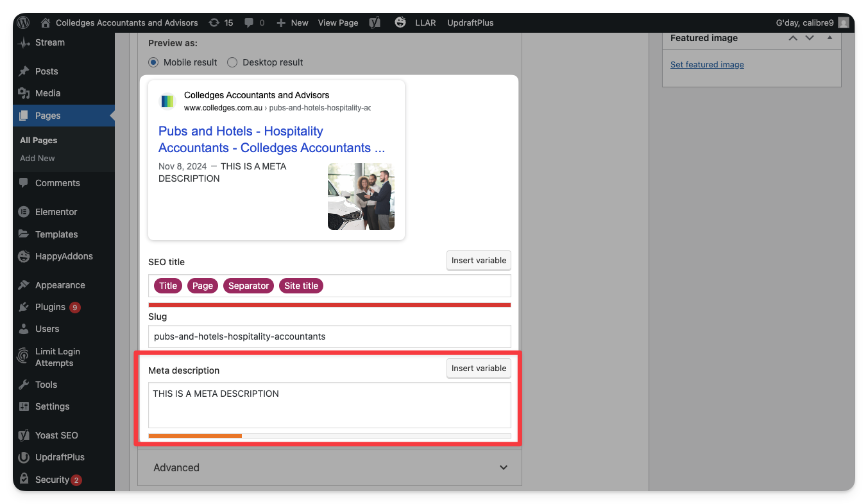Move Featured image panel up
868x504 pixels.
coord(793,38)
